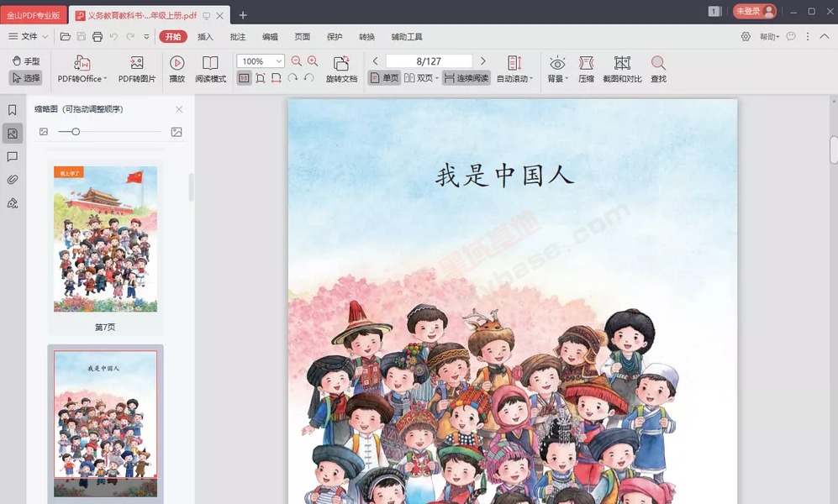Open the 保护 tab

(335, 37)
